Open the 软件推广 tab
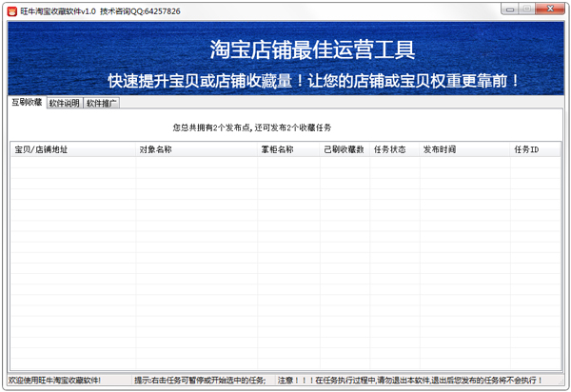The height and width of the screenshot is (392, 571). click(101, 103)
